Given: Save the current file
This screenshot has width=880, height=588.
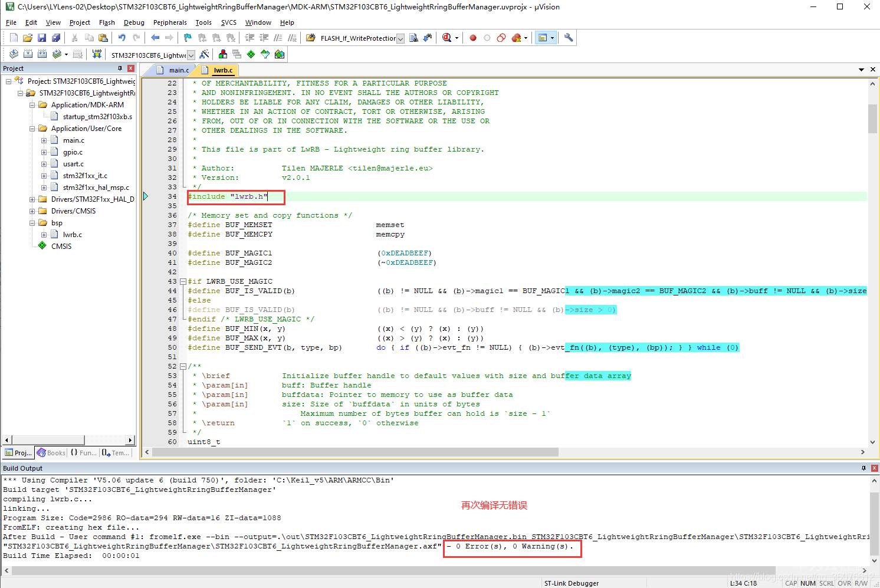Looking at the screenshot, I should tap(42, 38).
